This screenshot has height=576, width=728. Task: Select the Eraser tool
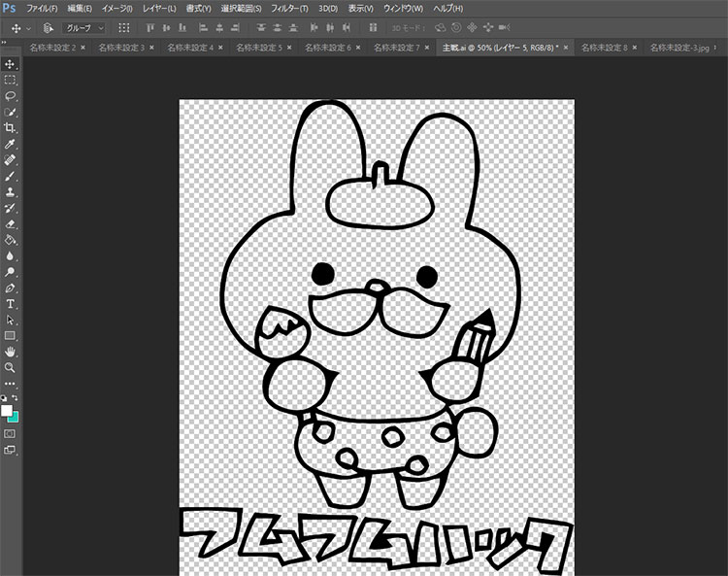[x=10, y=224]
